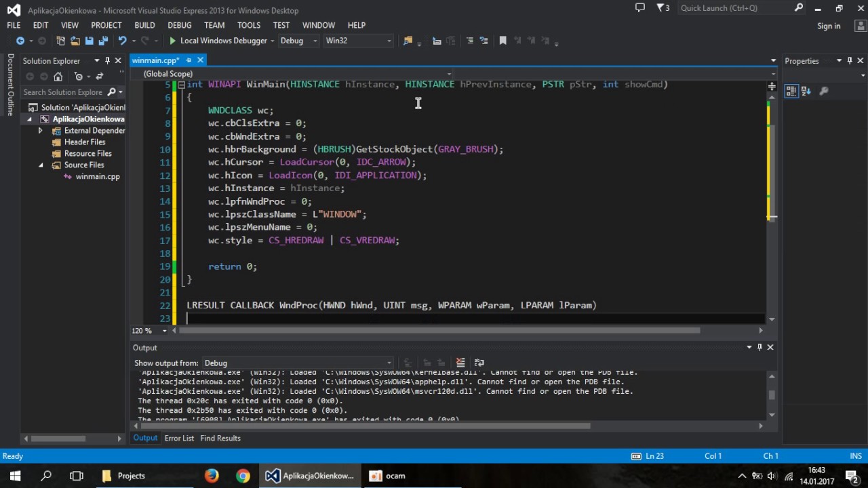868x488 pixels.
Task: Click Clear All icon in Output panel
Action: (x=460, y=363)
